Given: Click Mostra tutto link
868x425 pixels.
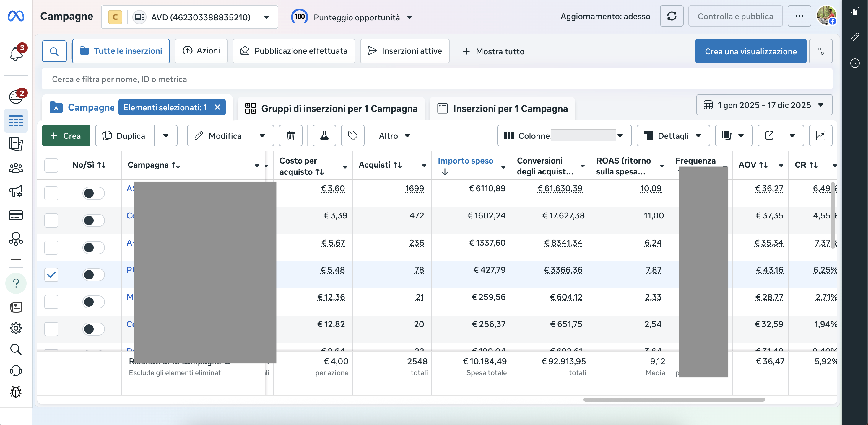Looking at the screenshot, I should (493, 51).
